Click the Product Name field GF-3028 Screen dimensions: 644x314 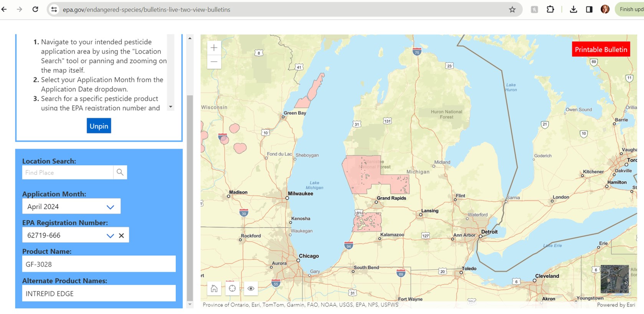click(x=99, y=264)
